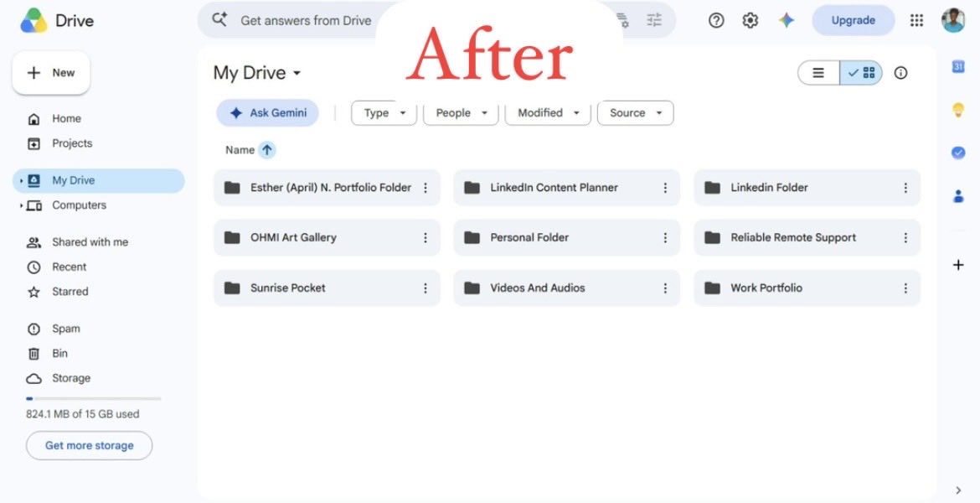Select Computers in sidebar
The height and width of the screenshot is (503, 980).
point(79,205)
